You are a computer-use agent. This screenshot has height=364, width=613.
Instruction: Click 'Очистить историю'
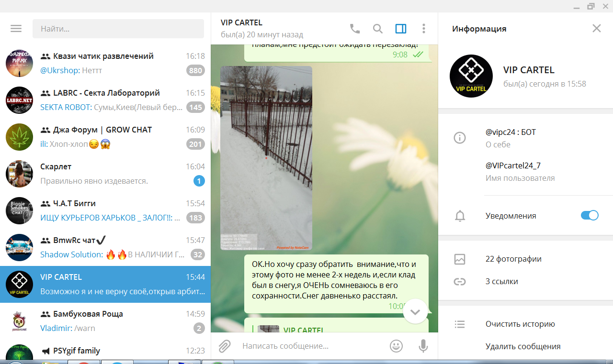point(520,324)
